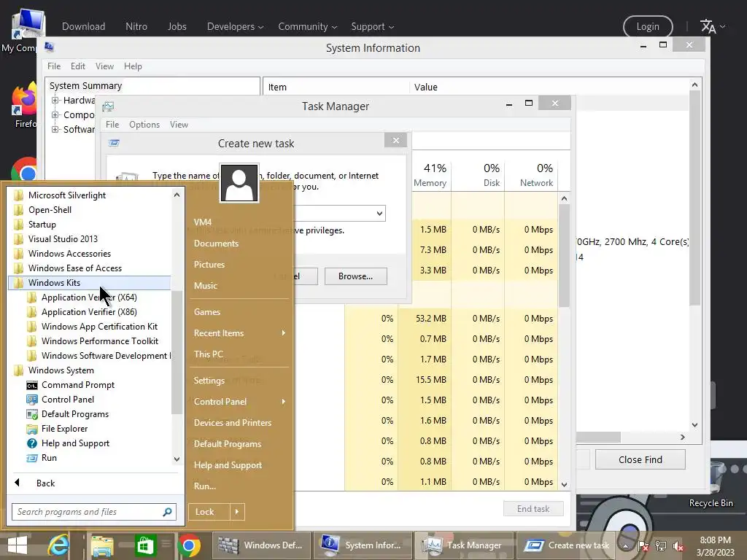
Task: Open Help and Support in programs list
Action: pyautogui.click(x=75, y=443)
